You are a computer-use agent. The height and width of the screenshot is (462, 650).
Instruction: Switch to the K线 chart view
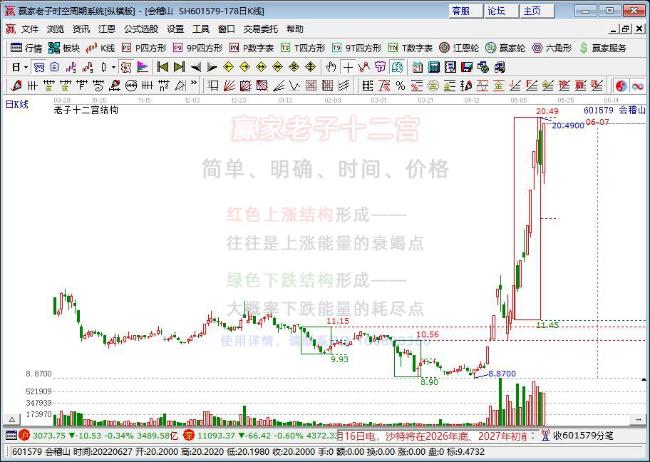pyautogui.click(x=100, y=48)
